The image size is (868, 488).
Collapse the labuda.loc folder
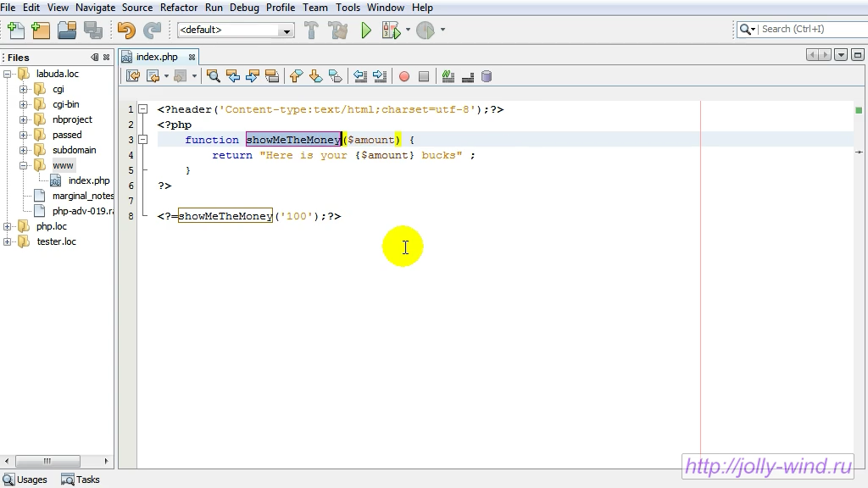click(x=7, y=74)
